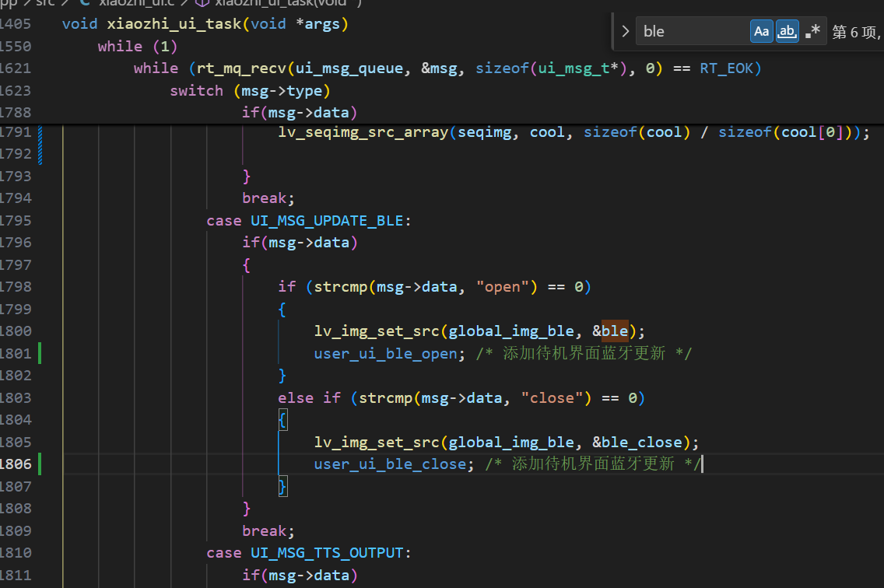Click the "close" string literal

pos(552,398)
